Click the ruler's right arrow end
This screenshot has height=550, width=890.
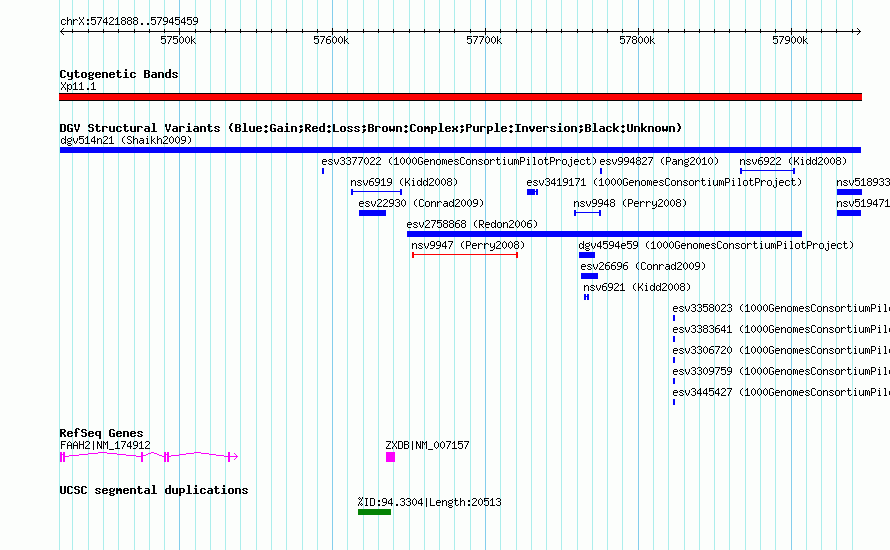point(858,31)
